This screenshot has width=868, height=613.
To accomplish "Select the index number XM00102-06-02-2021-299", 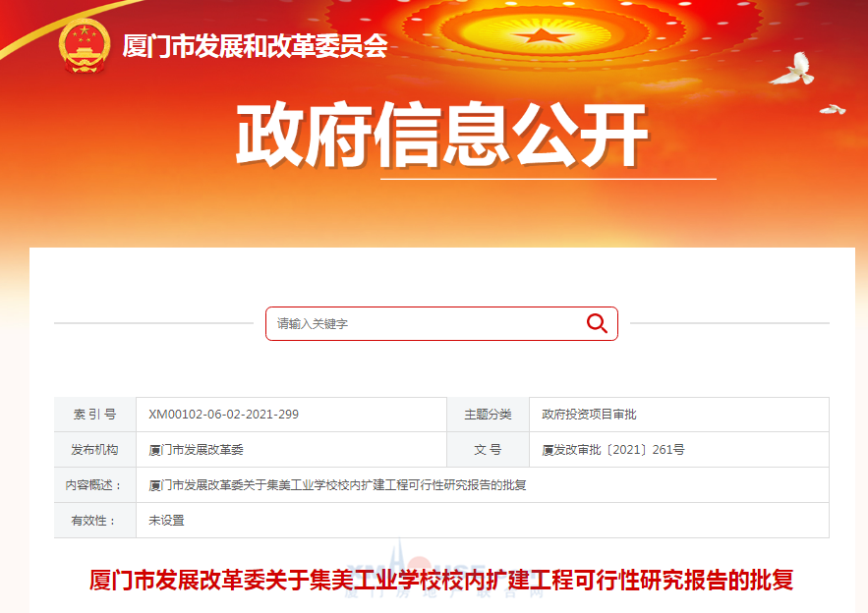I will point(224,415).
